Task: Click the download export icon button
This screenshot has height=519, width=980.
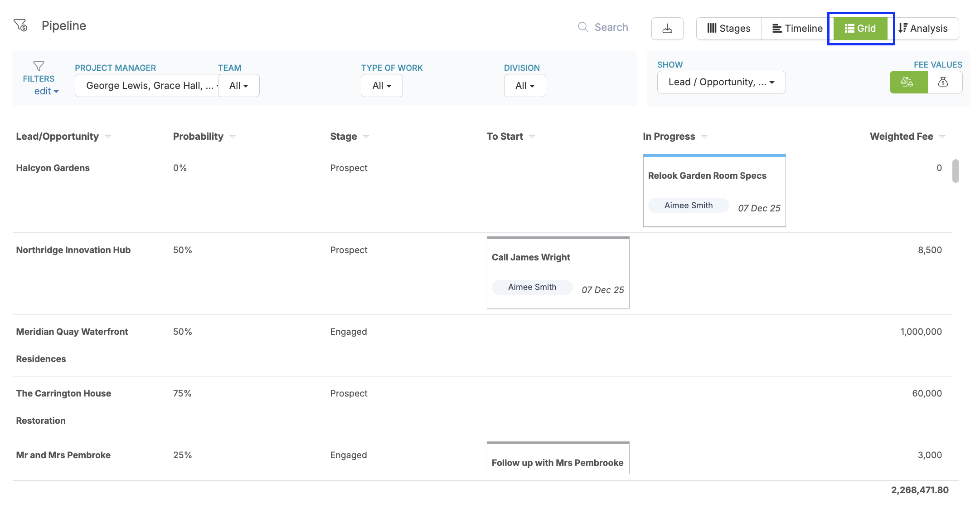Action: click(667, 29)
